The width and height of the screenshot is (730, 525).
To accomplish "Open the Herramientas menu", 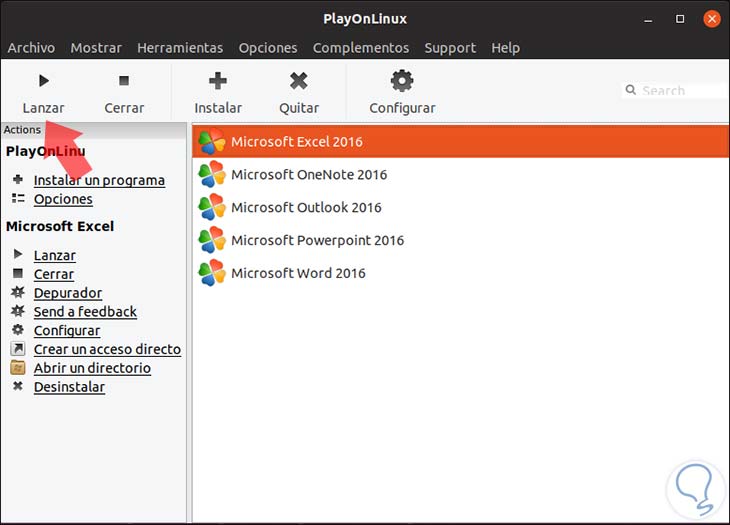I will coord(180,48).
